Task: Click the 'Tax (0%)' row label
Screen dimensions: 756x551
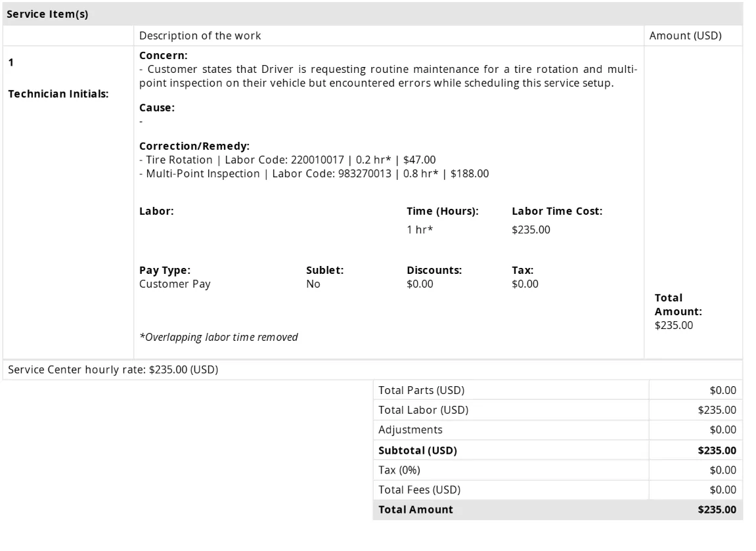Action: [399, 470]
